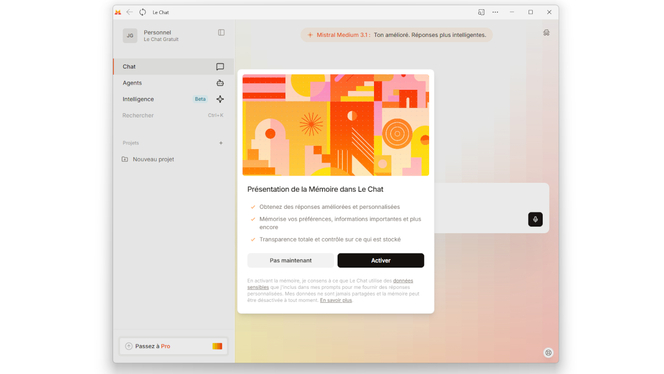This screenshot has width=664, height=374.
Task: Click the Agents robot icon
Action: pyautogui.click(x=220, y=83)
